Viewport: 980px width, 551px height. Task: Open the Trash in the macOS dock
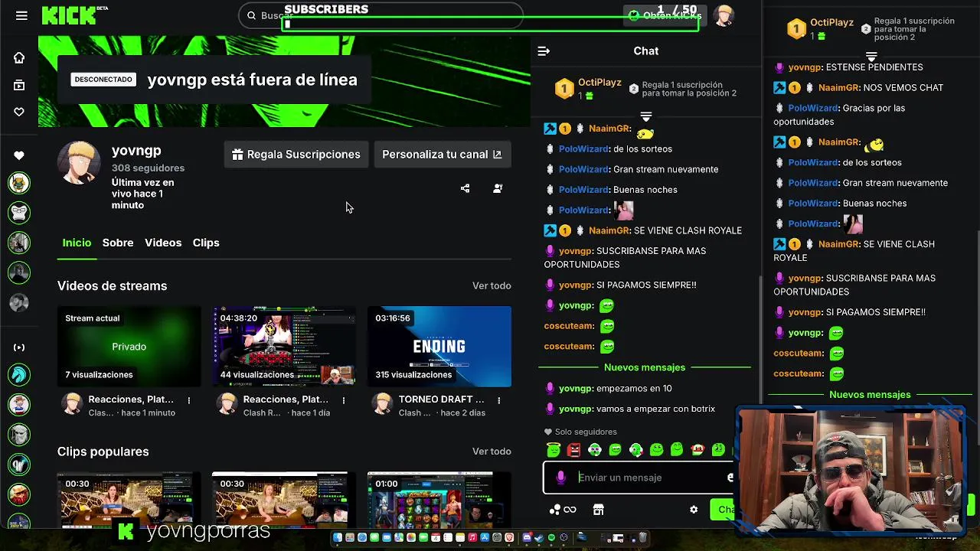pos(642,537)
